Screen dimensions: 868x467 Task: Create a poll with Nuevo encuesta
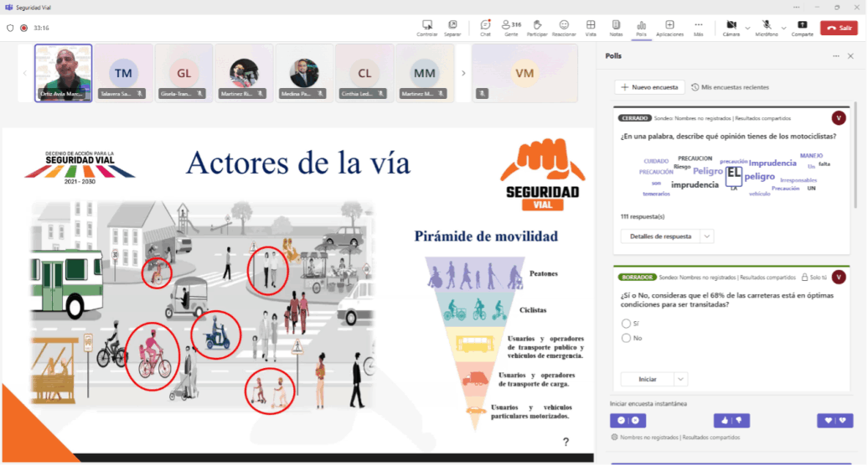(649, 87)
